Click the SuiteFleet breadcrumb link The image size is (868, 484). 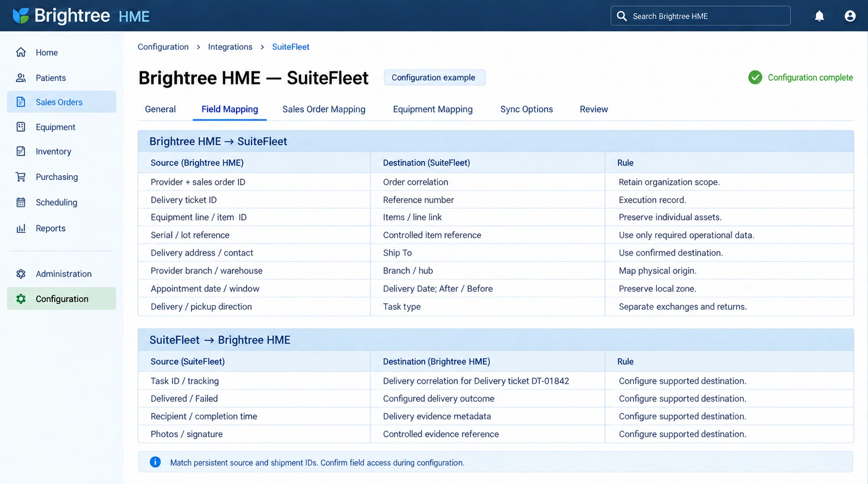(291, 47)
